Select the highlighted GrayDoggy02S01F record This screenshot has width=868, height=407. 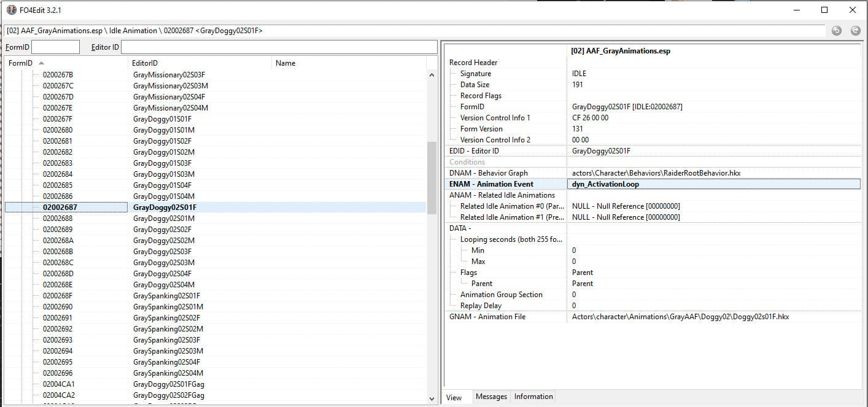[x=215, y=207]
